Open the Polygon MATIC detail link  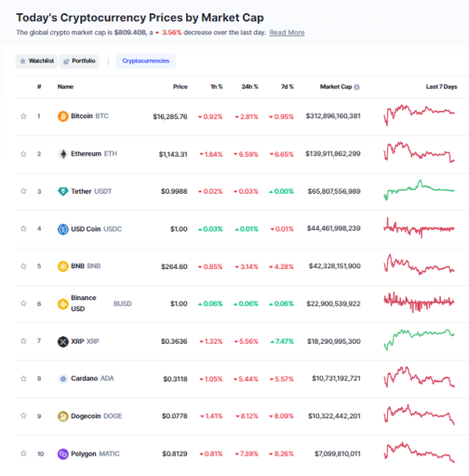click(x=95, y=454)
